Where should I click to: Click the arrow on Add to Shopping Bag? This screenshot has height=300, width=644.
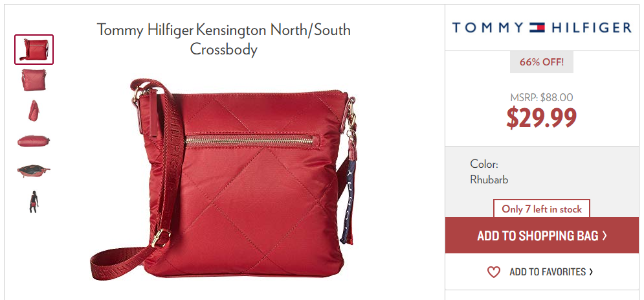pyautogui.click(x=605, y=235)
